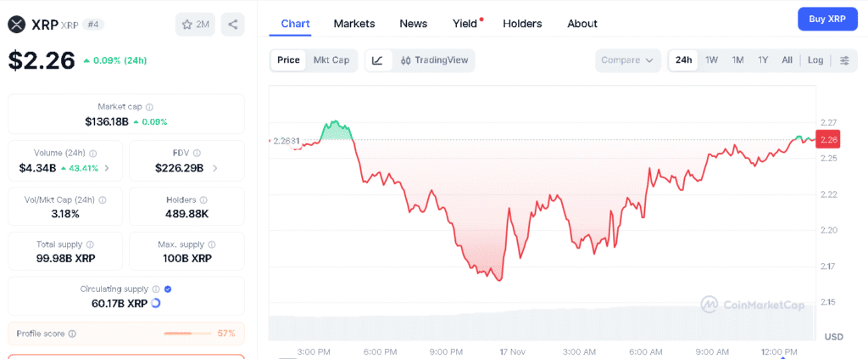Open the Markets tab
This screenshot has height=359, width=868.
(x=354, y=24)
